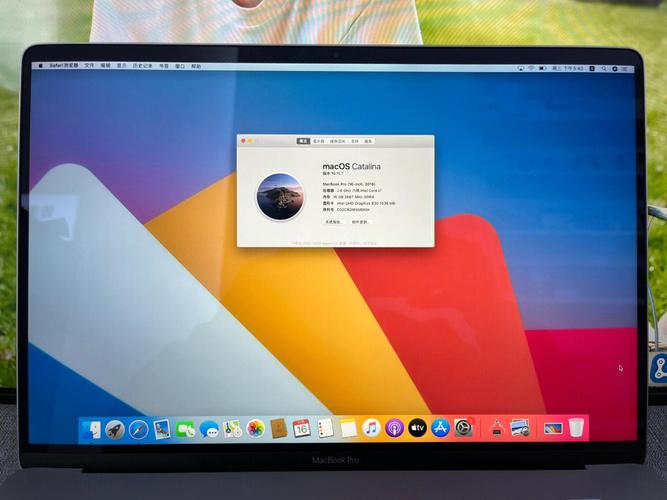Open the 窗口 (Window) menu
The image size is (667, 500).
[x=180, y=66]
